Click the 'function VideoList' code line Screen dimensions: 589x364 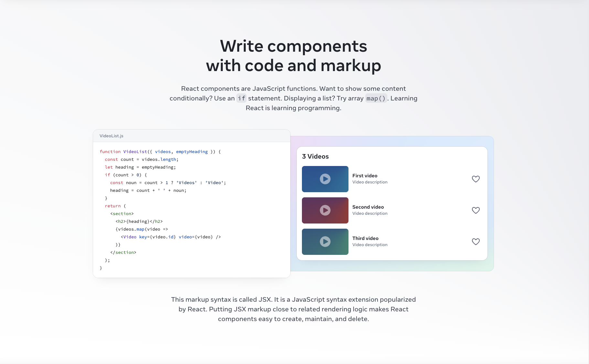[x=160, y=151]
